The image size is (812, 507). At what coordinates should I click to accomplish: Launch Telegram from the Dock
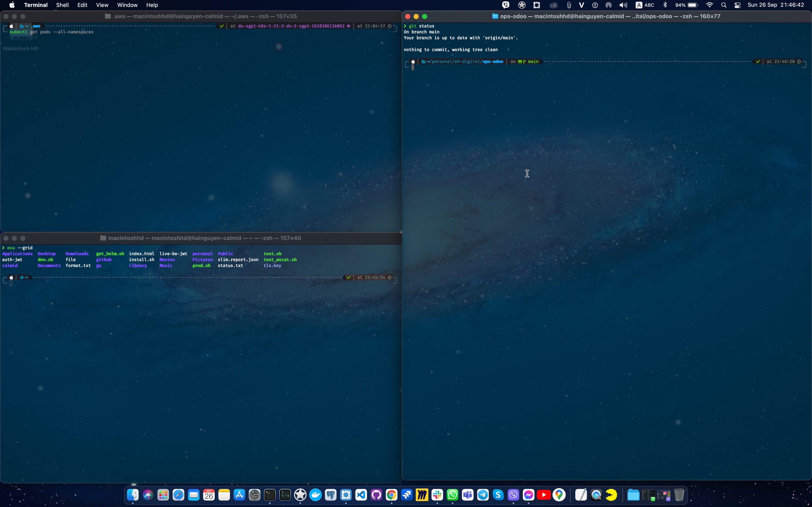point(483,495)
